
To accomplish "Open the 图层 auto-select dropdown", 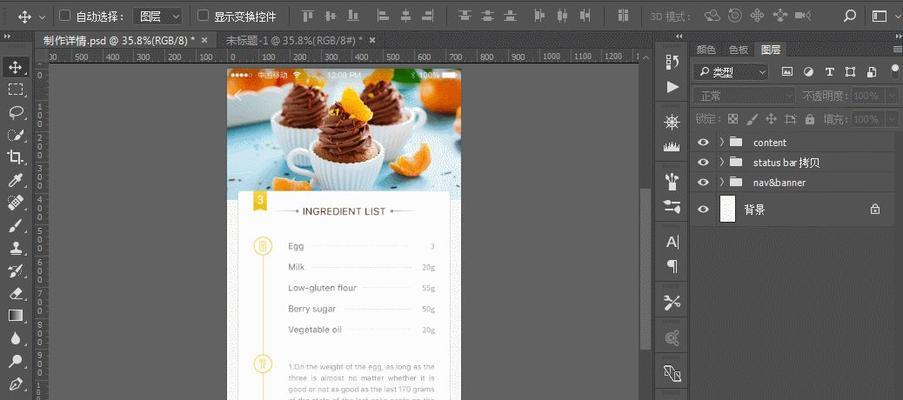I will pos(158,16).
